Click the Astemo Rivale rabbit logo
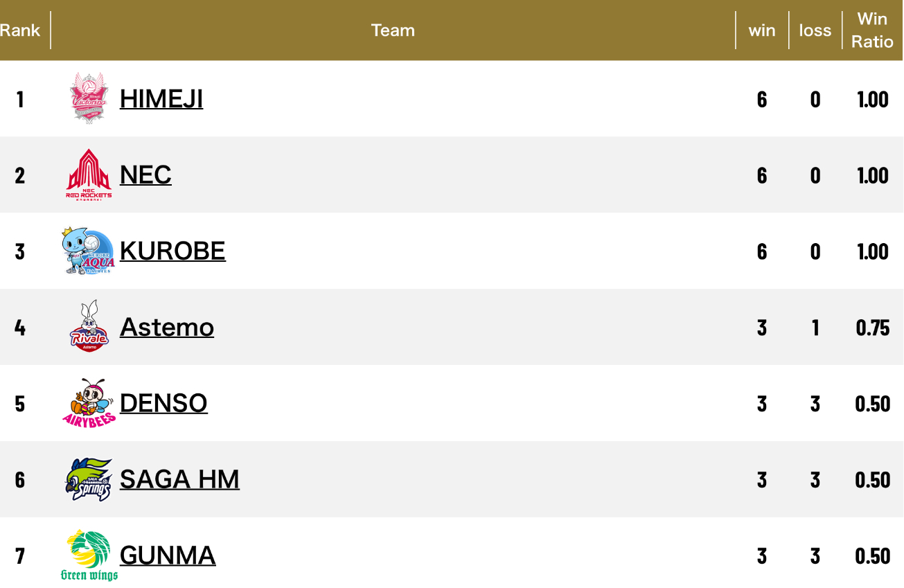The image size is (904, 588). click(89, 326)
